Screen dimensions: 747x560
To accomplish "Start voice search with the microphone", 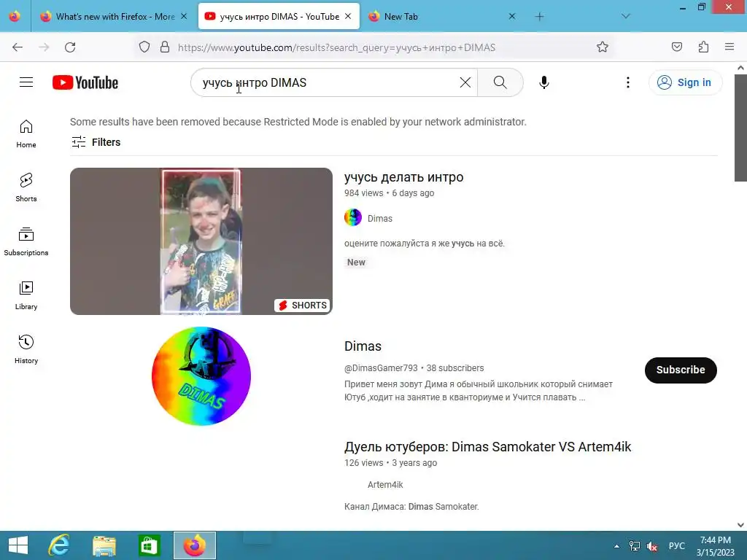I will tap(544, 82).
